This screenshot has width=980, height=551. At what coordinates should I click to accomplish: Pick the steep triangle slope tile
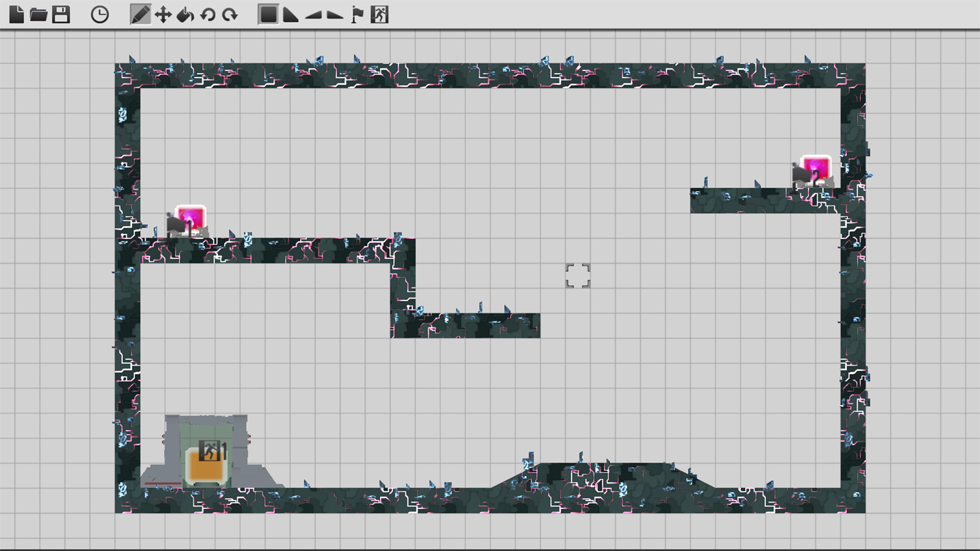[x=290, y=14]
